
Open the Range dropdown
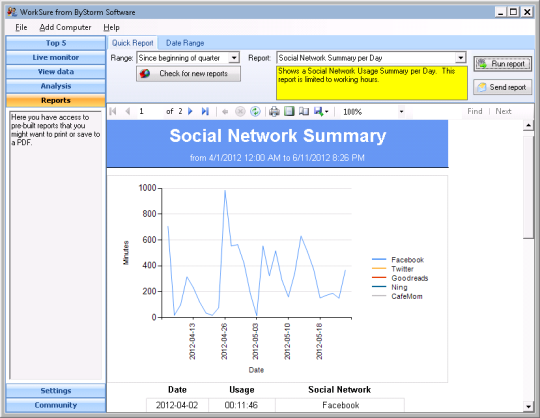click(x=234, y=58)
